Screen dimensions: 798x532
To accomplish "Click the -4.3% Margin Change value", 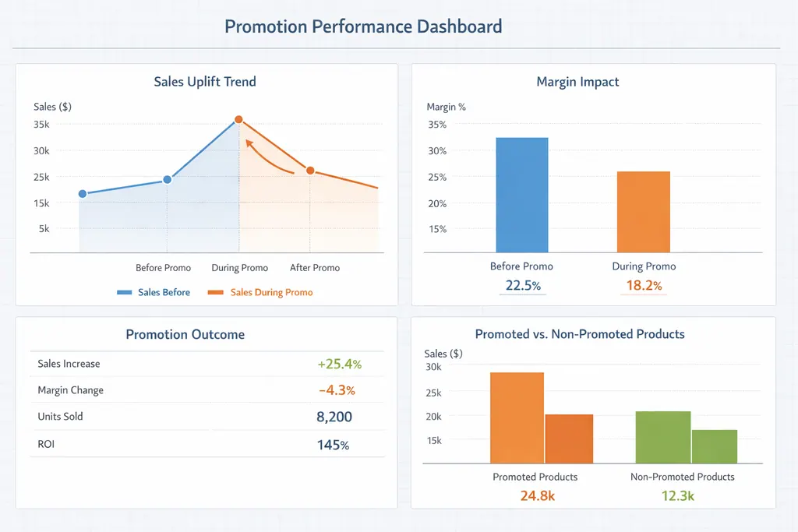I will (337, 390).
